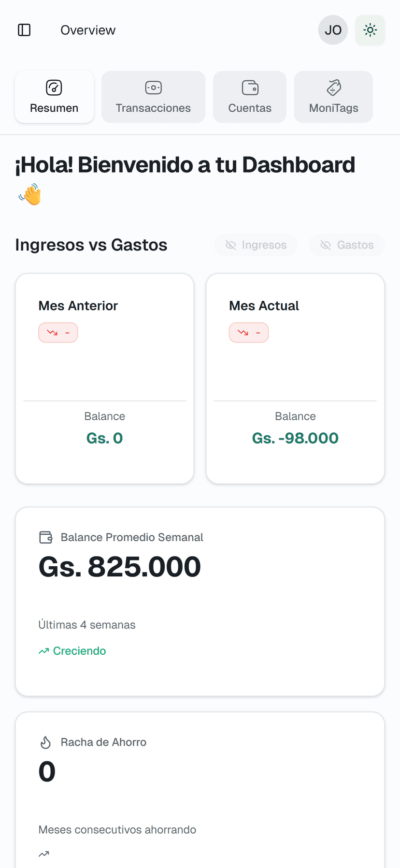The image size is (400, 868).
Task: Switch to the Transacciones tab
Action: point(153,97)
